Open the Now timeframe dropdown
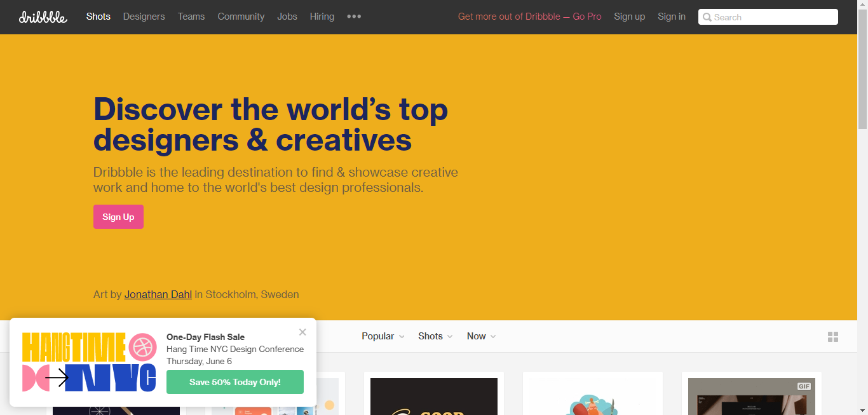This screenshot has height=415, width=868. tap(481, 336)
